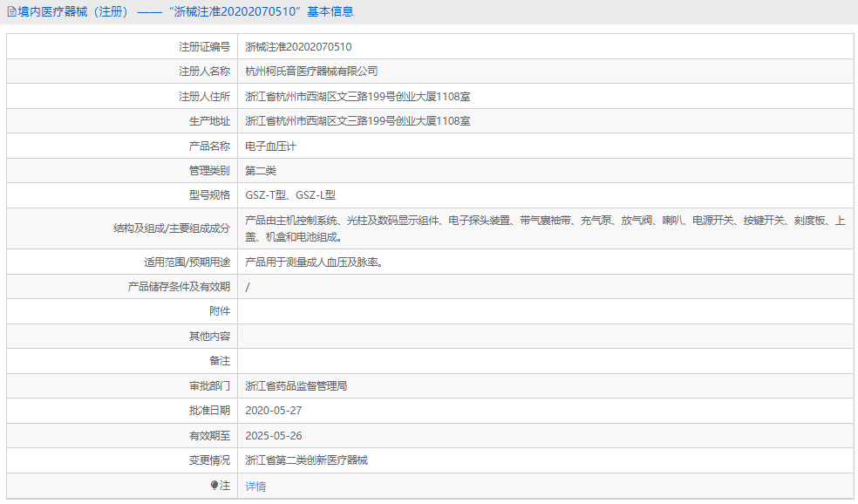The width and height of the screenshot is (858, 504).
Task: Click the 审批部门 label
Action: 209,385
